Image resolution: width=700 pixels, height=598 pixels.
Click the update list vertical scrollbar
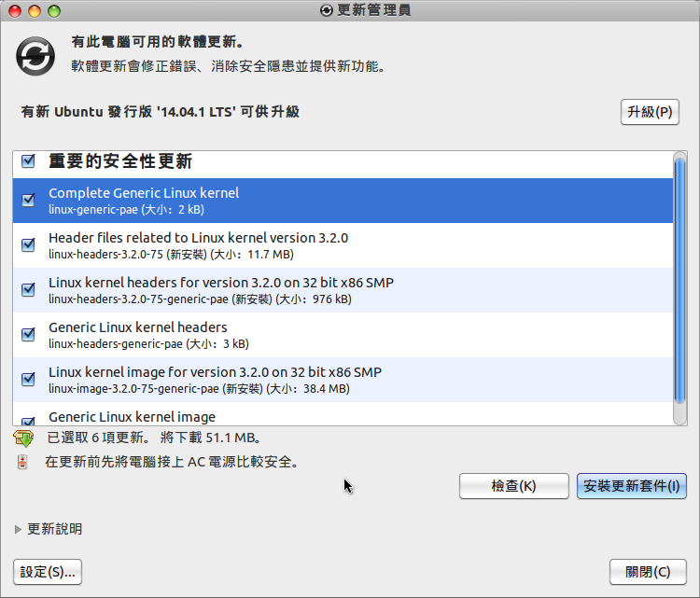(679, 280)
